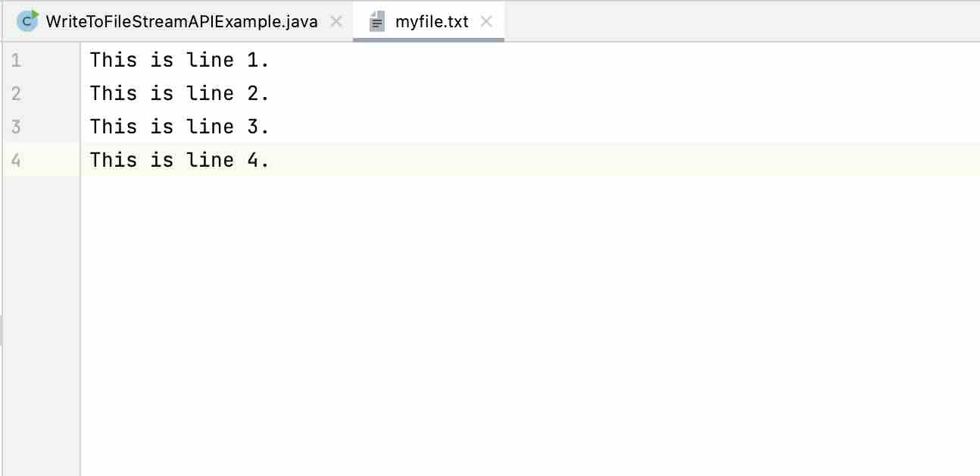Select line number 3 in the gutter
Image resolution: width=980 pixels, height=476 pixels.
pyautogui.click(x=15, y=127)
